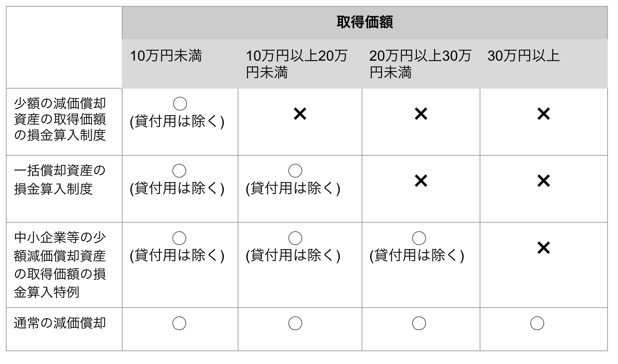Select the X mark for 中小企業等 row under 30万円以上
This screenshot has height=364, width=618.
click(x=543, y=248)
